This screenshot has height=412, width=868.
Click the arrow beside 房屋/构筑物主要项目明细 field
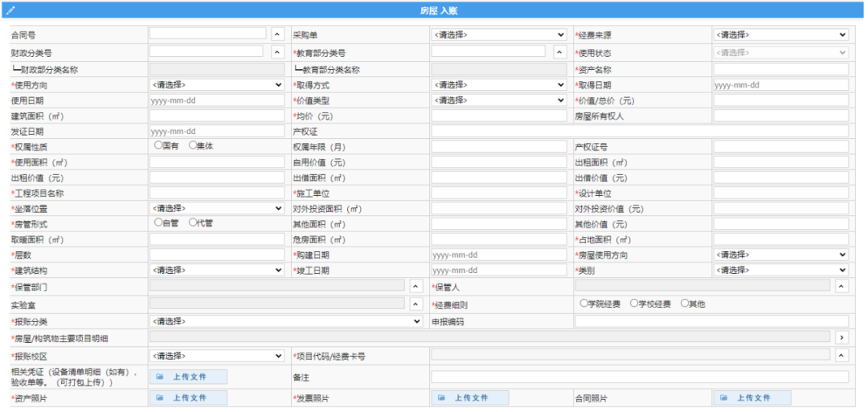point(841,337)
